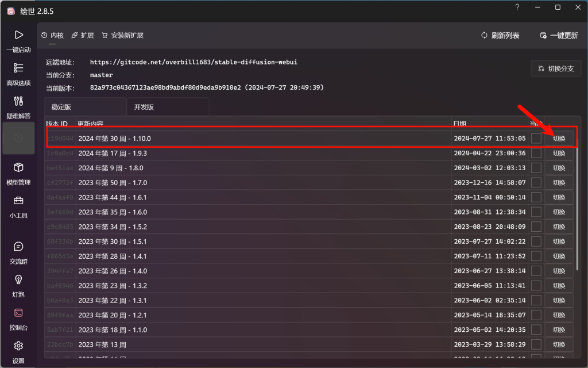Open 模型管理 model management
Image resolution: width=588 pixels, height=368 pixels.
click(18, 168)
